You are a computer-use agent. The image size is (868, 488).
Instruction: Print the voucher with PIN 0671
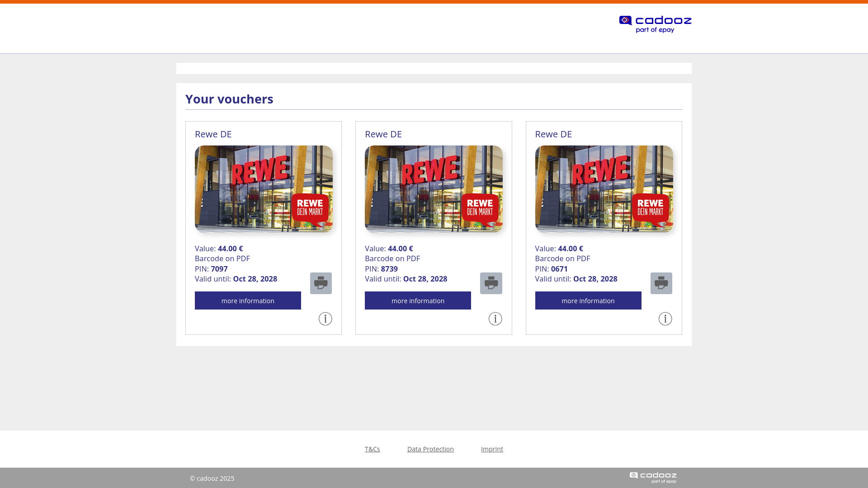coord(661,283)
